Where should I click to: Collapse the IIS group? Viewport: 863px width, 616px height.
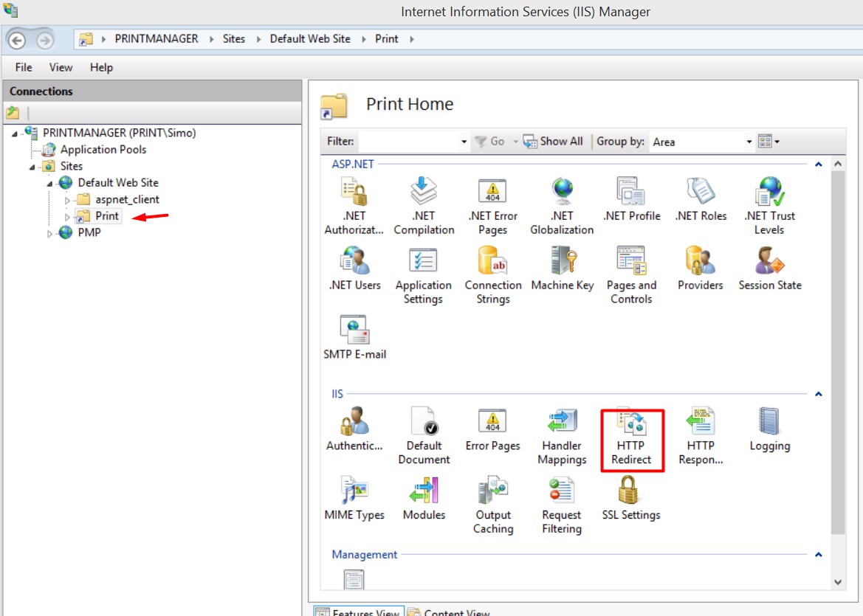click(x=819, y=395)
